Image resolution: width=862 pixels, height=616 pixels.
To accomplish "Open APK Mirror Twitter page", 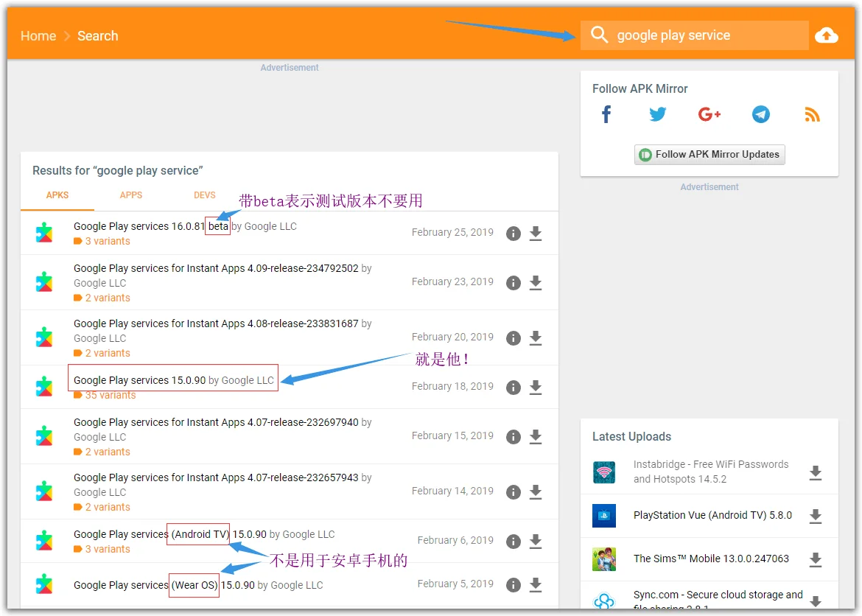I will coord(657,114).
